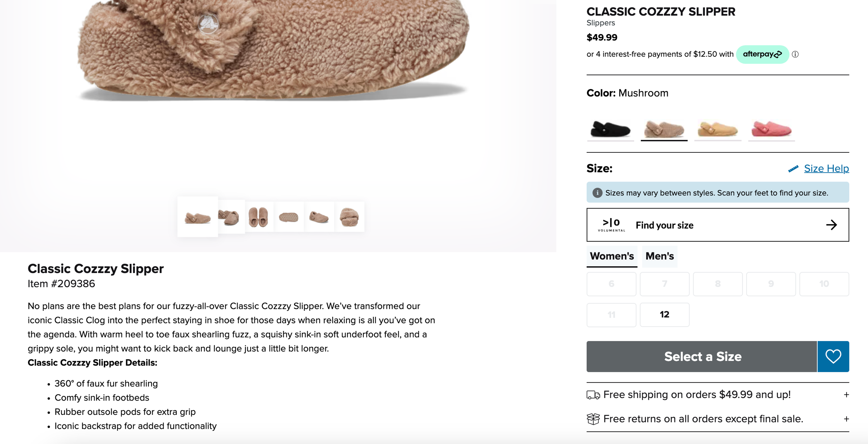
Task: Click the arrow in Find your size
Action: click(832, 225)
